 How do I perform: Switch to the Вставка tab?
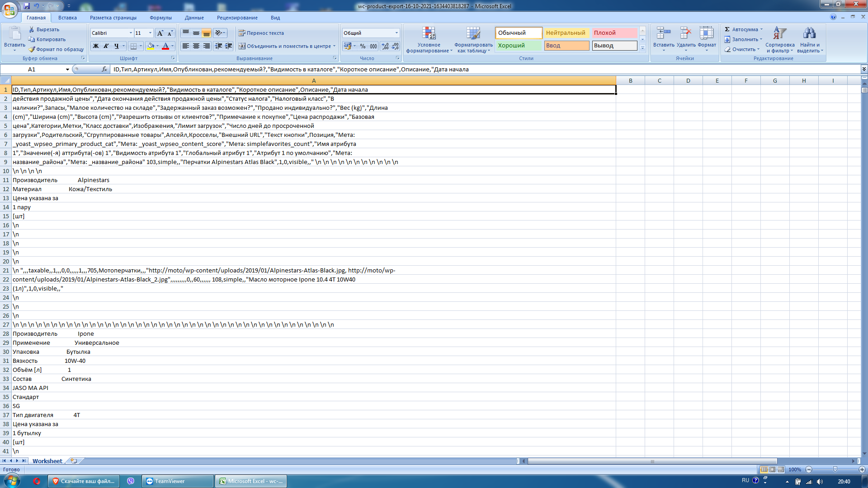coord(67,18)
